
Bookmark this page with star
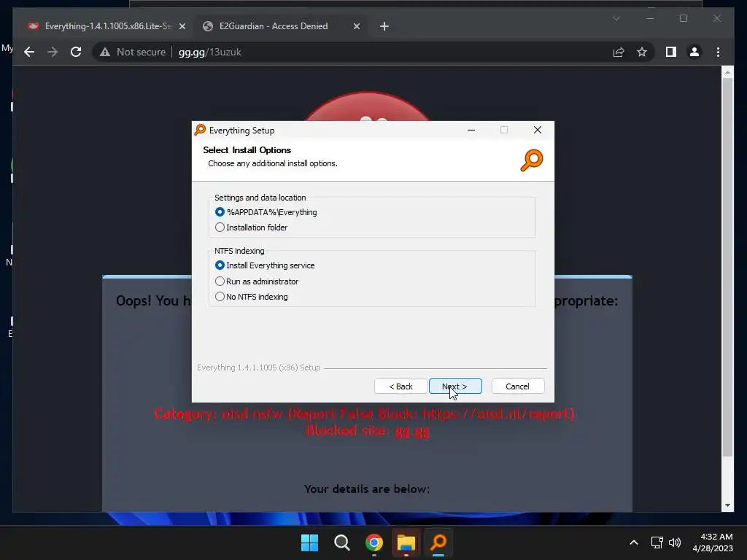[x=642, y=52]
